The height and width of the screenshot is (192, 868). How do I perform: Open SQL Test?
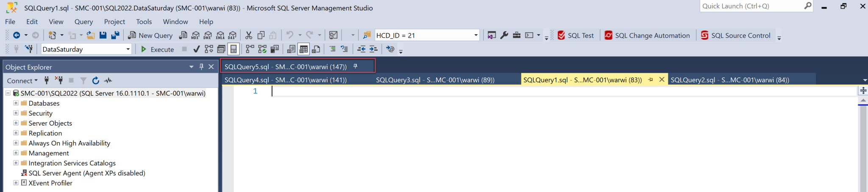point(576,36)
